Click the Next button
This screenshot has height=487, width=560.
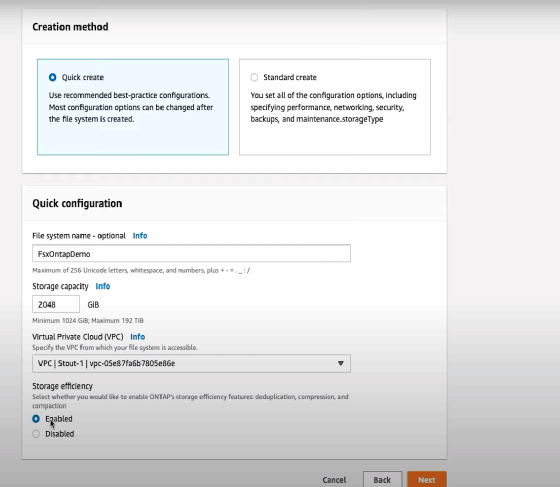(427, 480)
